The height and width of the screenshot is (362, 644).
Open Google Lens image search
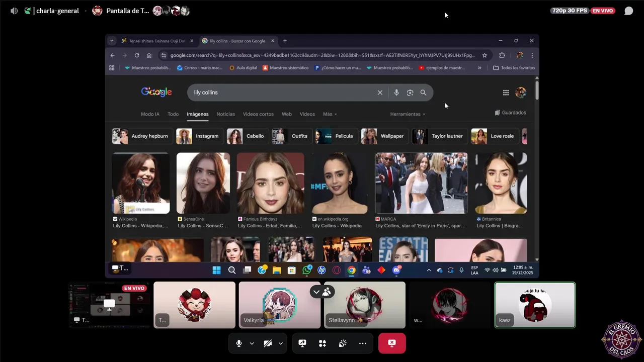[x=410, y=93]
